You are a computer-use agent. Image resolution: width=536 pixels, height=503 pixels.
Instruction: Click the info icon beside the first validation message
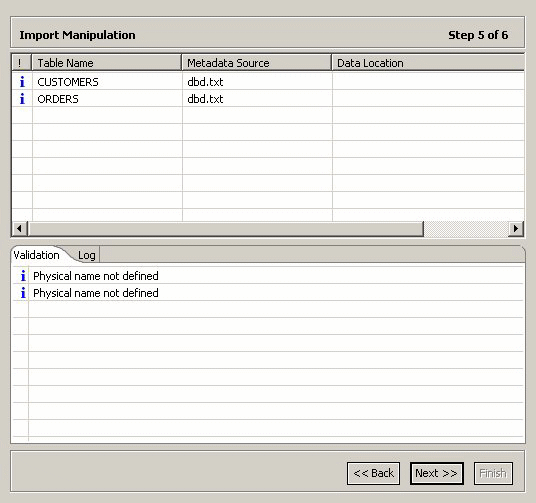pyautogui.click(x=23, y=276)
